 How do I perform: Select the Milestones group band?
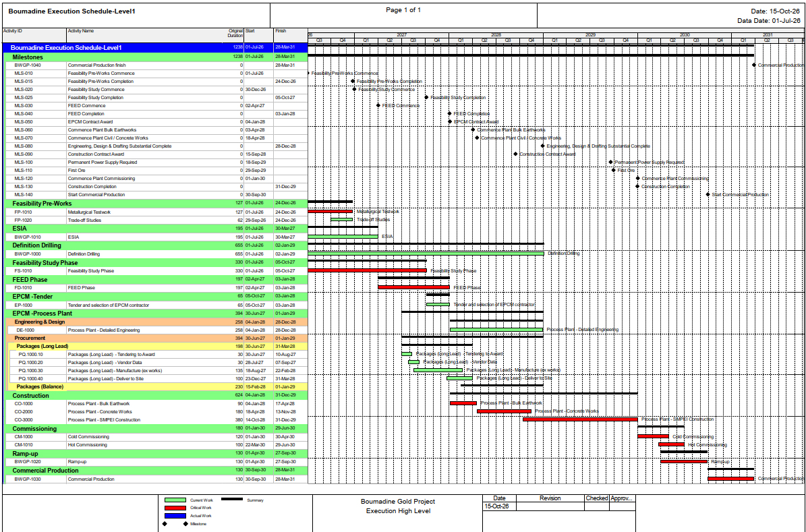156,57
